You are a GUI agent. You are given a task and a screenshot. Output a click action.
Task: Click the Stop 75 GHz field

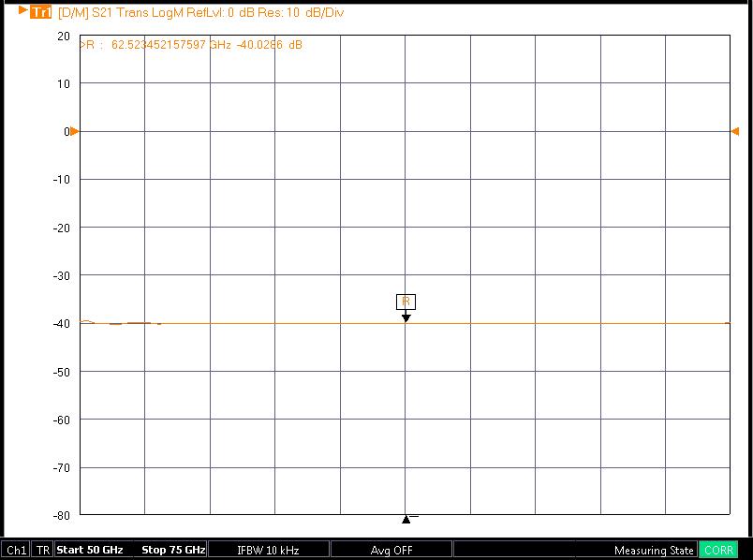point(173,550)
